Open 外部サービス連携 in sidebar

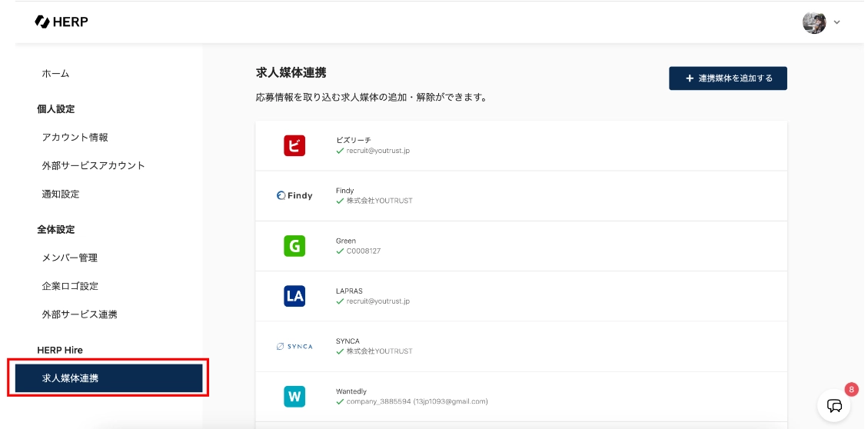[x=80, y=314]
